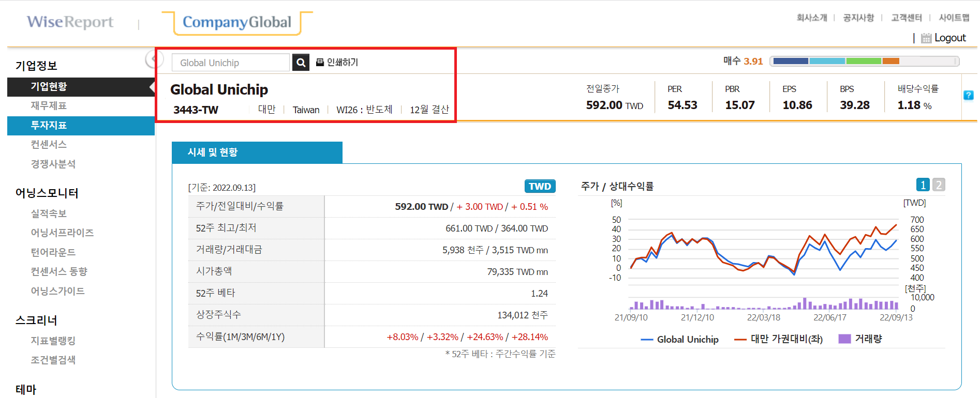
Task: Open the 재무제표 menu item
Action: point(49,106)
